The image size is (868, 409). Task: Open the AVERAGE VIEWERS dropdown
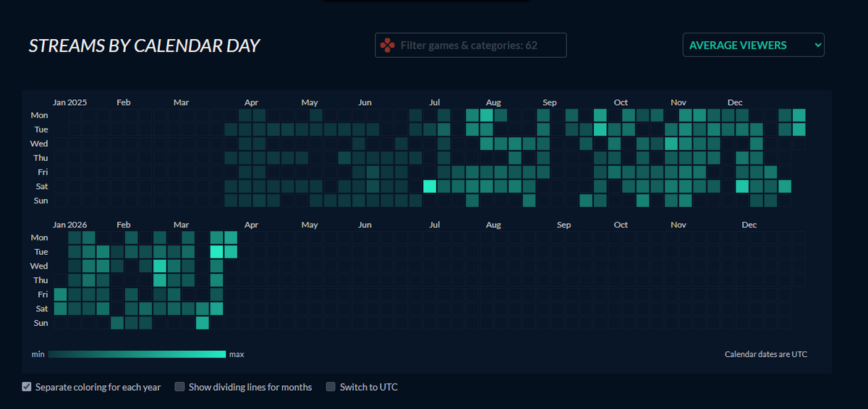(x=753, y=45)
